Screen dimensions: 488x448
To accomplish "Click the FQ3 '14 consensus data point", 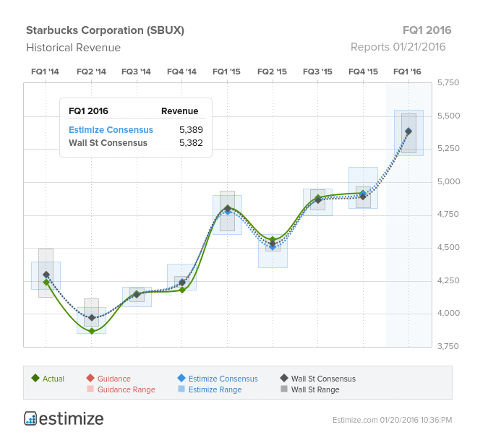I will pos(137,294).
